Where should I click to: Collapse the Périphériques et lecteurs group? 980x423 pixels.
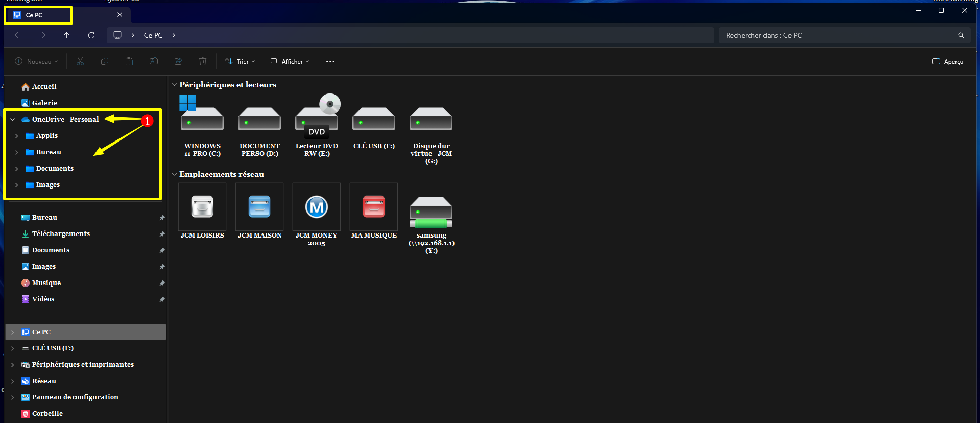[174, 85]
